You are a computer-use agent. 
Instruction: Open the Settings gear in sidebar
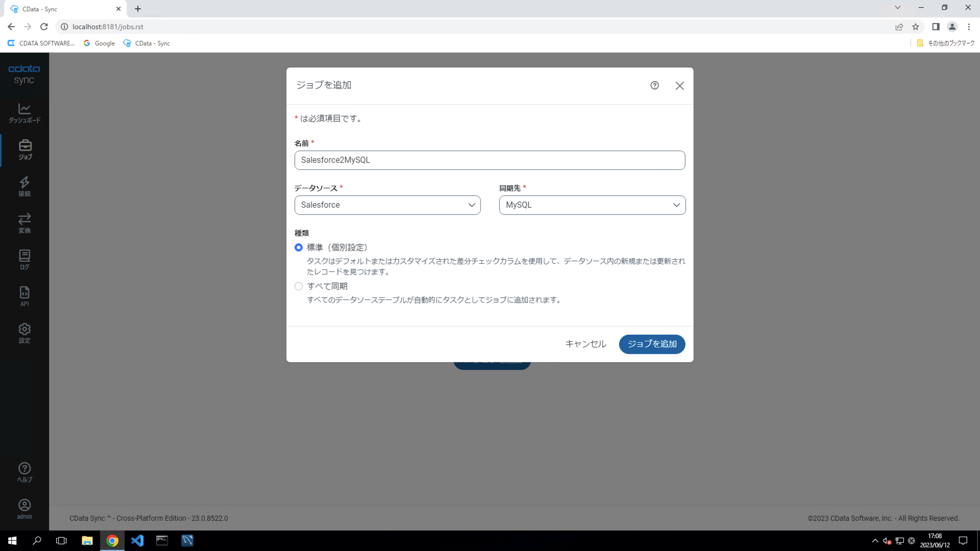(24, 333)
